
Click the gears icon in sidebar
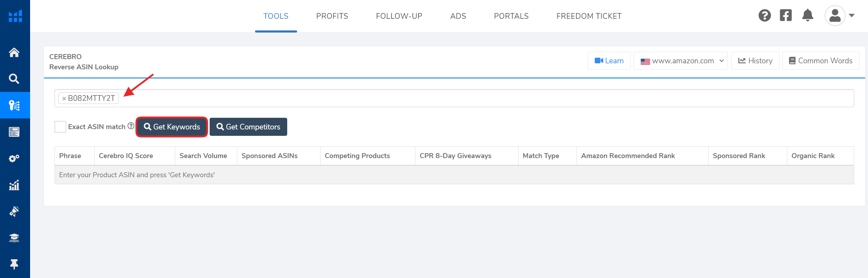click(x=14, y=158)
